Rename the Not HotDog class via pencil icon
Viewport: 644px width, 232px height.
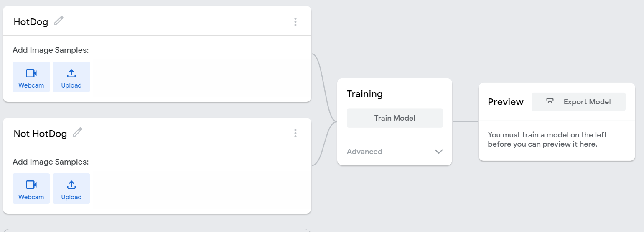[x=77, y=132]
